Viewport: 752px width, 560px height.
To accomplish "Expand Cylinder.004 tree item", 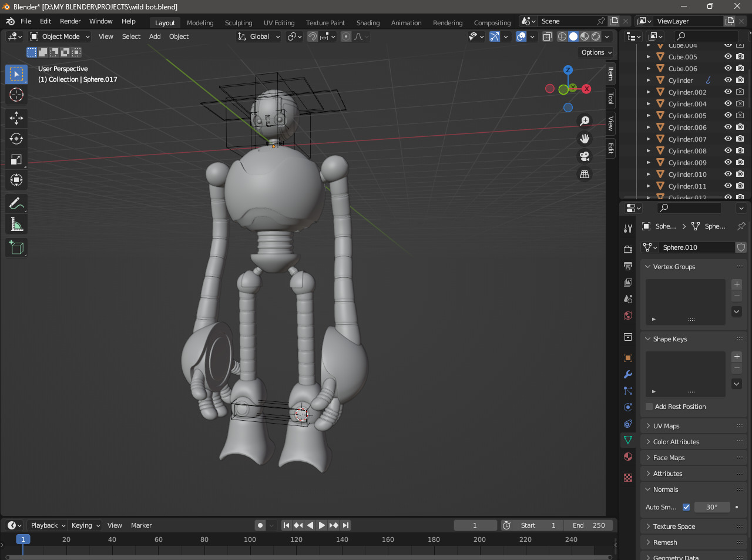I will pos(648,104).
